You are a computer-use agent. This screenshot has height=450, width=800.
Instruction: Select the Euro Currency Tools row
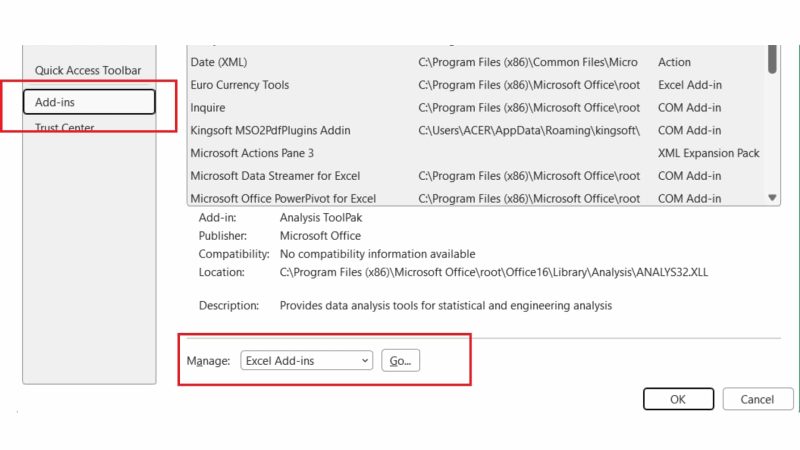(478, 85)
